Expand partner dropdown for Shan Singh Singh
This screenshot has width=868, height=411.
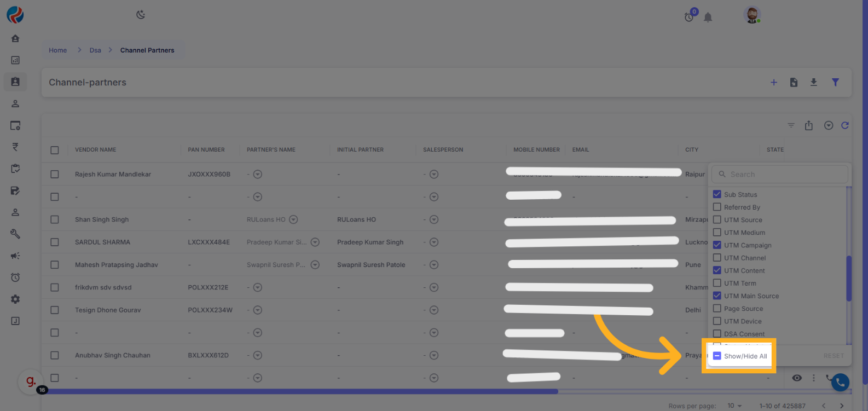293,219
